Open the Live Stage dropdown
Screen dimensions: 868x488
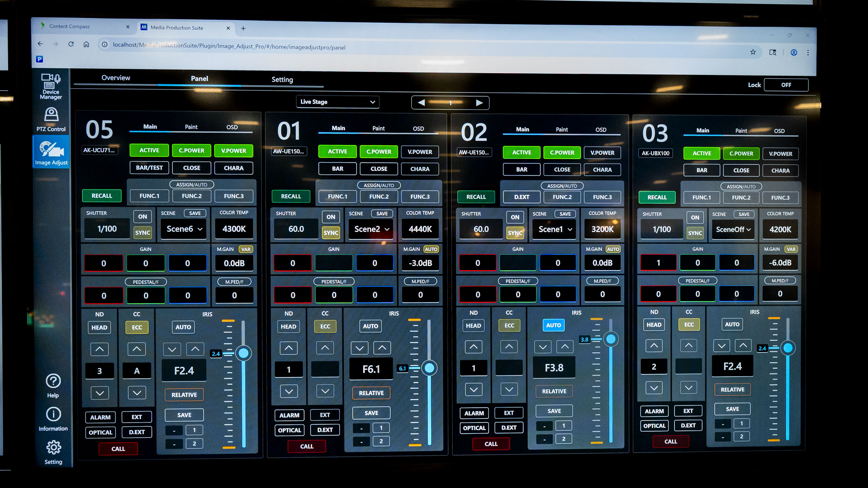(337, 102)
